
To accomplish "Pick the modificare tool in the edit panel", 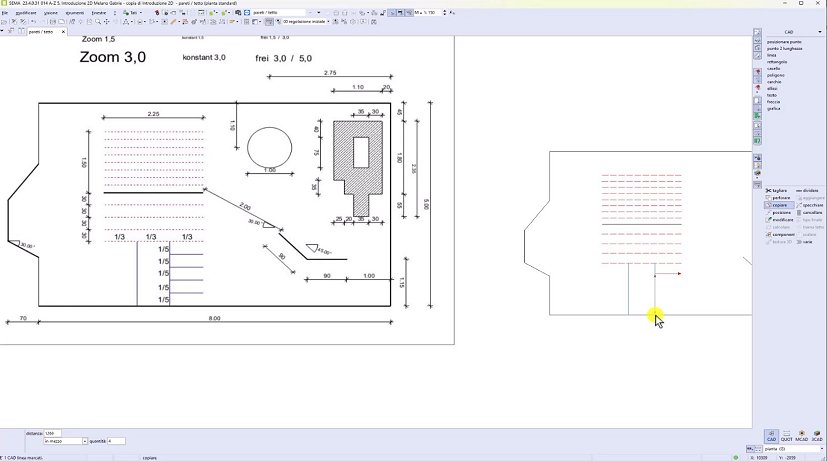I will [778, 220].
